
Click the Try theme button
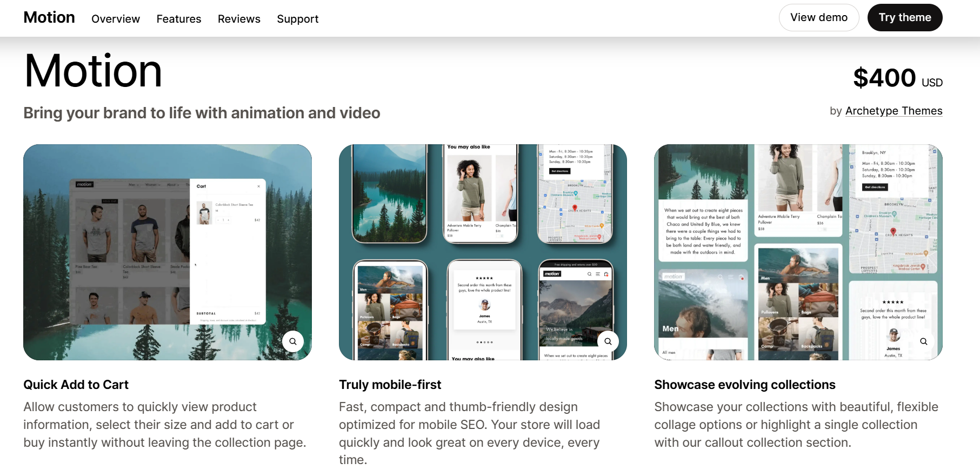[905, 17]
